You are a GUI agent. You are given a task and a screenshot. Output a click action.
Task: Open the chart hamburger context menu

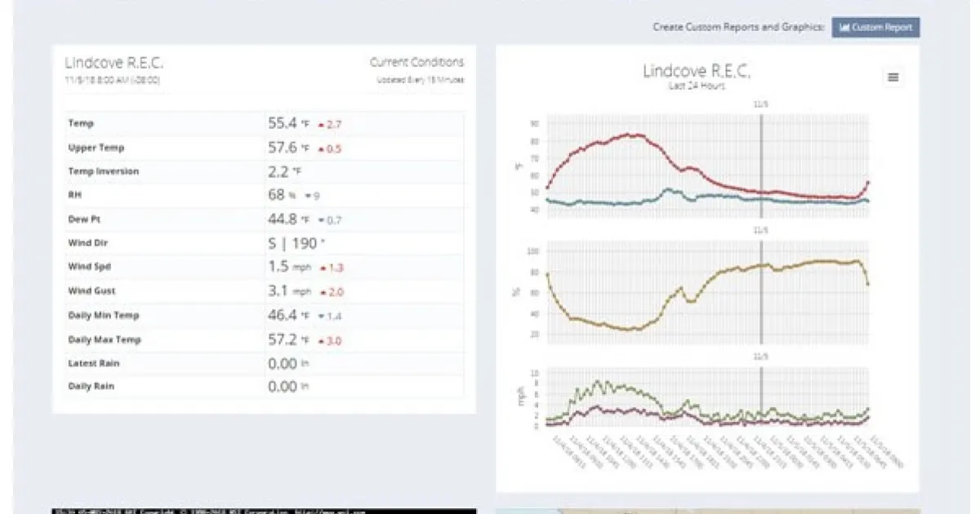coord(893,78)
